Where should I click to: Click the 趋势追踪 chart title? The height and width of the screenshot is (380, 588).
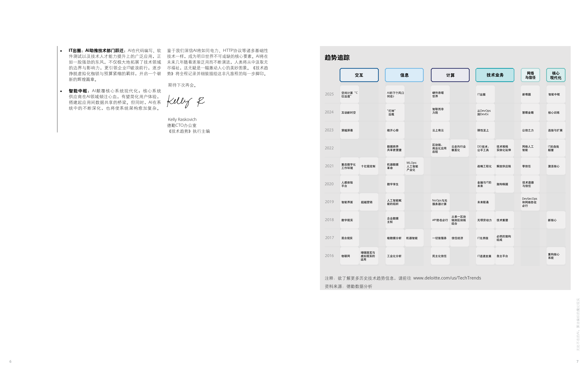pyautogui.click(x=337, y=57)
